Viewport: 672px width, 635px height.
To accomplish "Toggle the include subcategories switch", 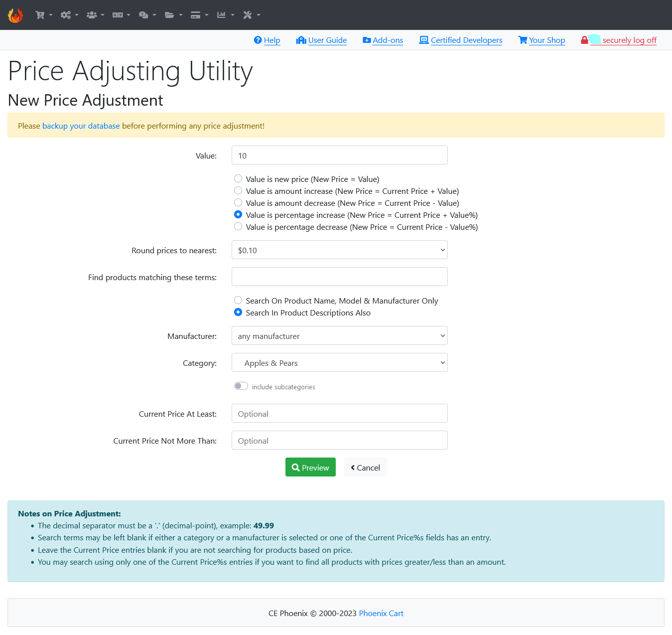I will click(241, 386).
